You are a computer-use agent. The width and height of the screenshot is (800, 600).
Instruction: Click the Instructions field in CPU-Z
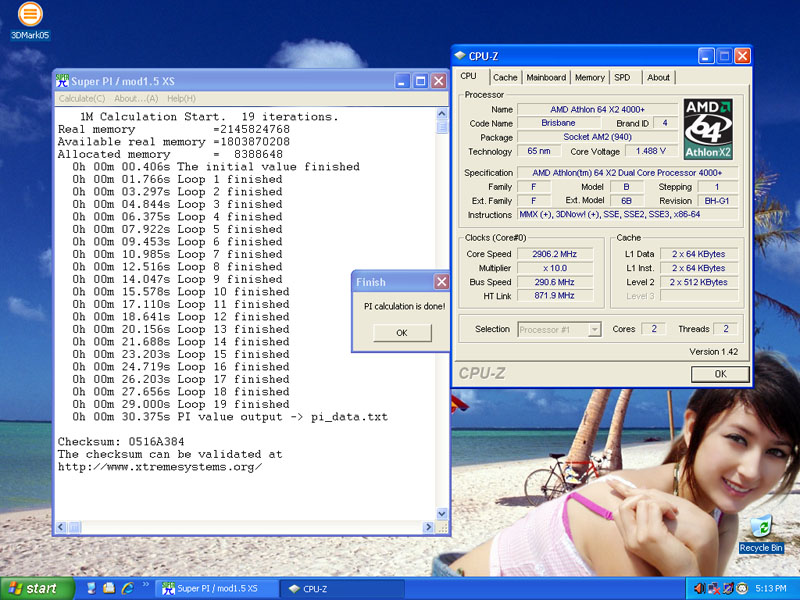click(x=628, y=215)
